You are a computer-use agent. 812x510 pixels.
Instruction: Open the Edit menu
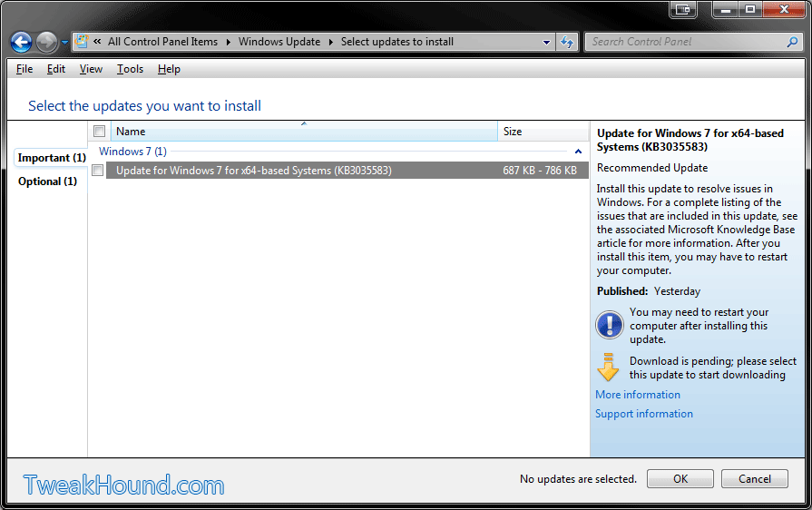pos(56,69)
